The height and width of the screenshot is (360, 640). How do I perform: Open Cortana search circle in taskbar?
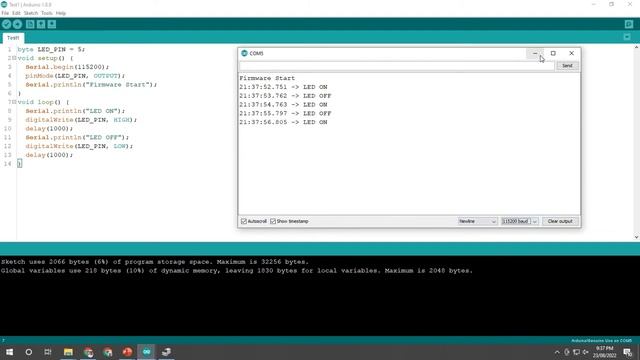(29, 352)
